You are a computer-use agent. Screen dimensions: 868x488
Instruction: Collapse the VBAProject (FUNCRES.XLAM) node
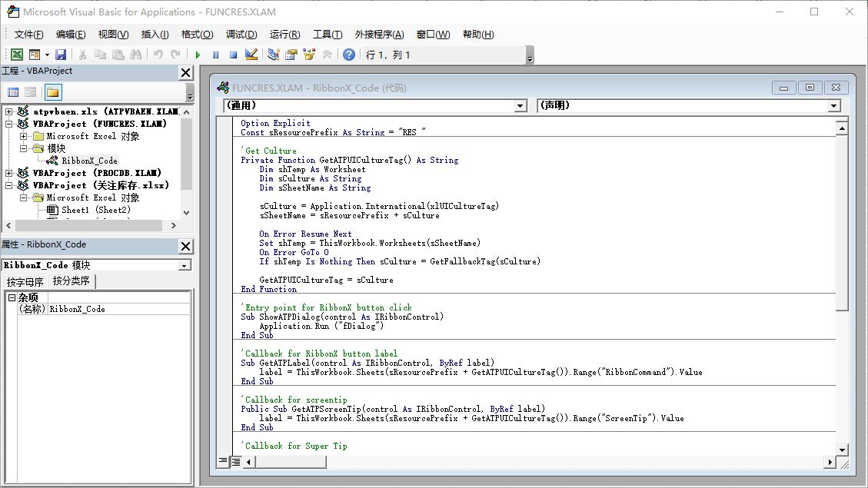coord(9,124)
